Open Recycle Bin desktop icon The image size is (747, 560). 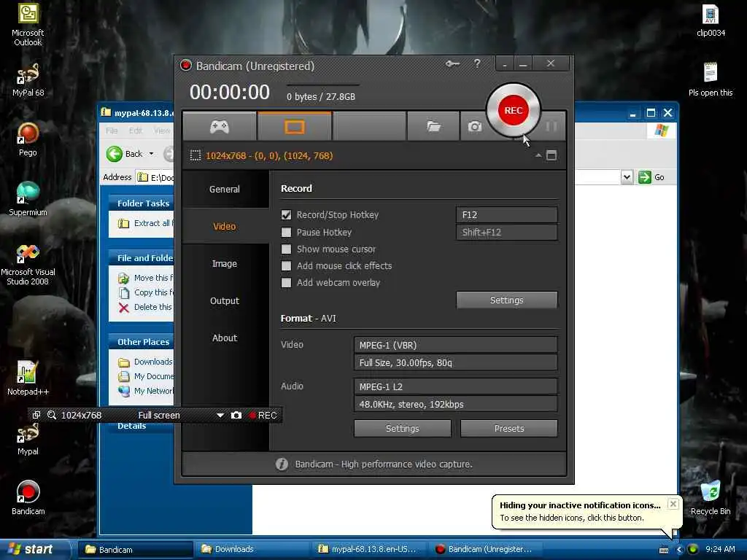click(x=711, y=497)
